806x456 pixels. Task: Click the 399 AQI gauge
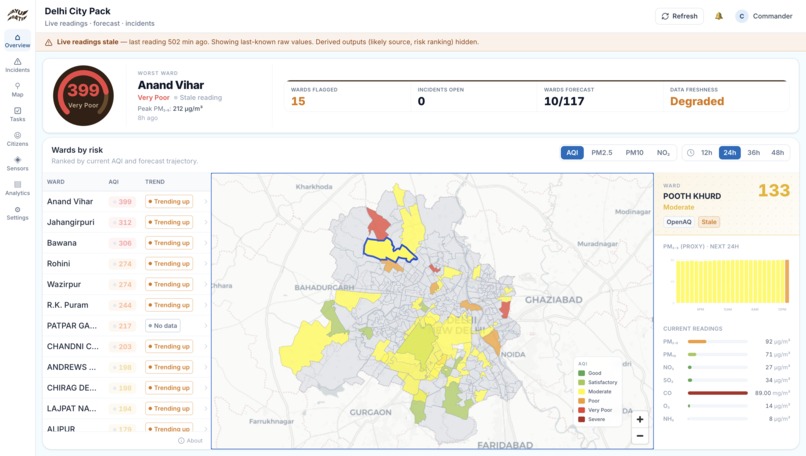tap(83, 96)
